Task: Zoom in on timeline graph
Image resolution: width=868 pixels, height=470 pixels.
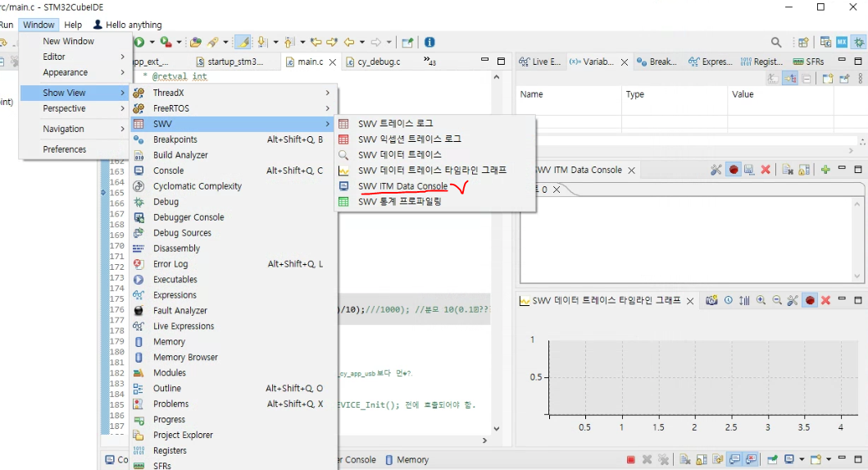Action: tap(761, 300)
